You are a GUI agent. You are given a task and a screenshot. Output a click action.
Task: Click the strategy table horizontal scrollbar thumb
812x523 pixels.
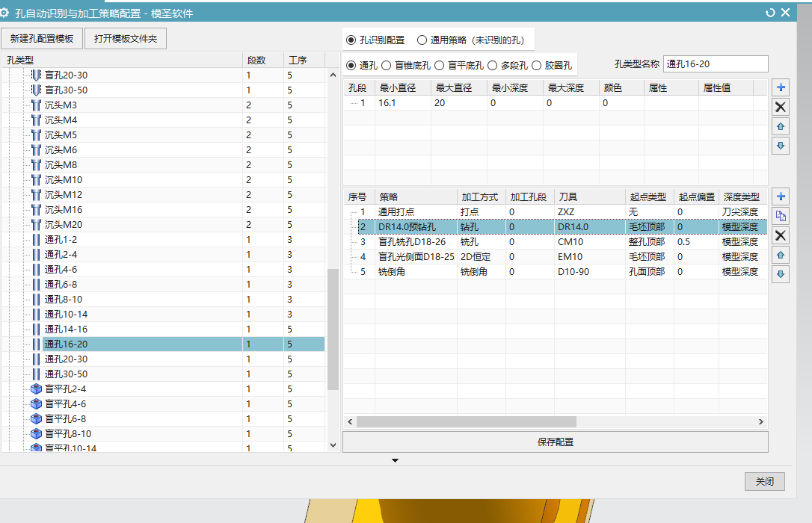(466, 421)
